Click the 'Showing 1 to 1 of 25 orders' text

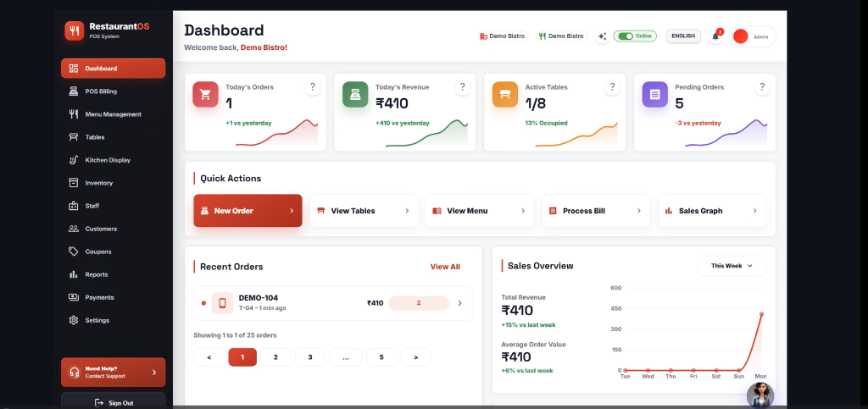click(236, 335)
